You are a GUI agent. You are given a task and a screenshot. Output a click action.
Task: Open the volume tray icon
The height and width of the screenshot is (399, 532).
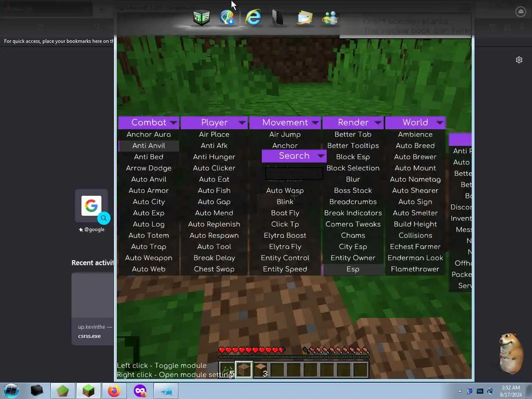pyautogui.click(x=490, y=391)
